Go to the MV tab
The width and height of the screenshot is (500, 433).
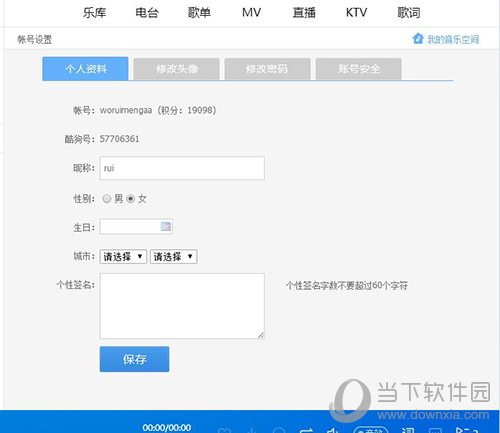(x=251, y=13)
